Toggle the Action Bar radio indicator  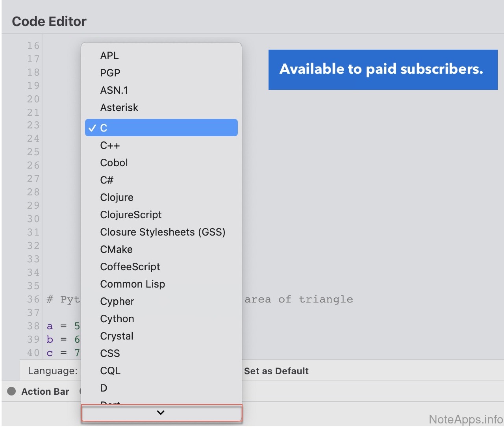[x=12, y=391]
